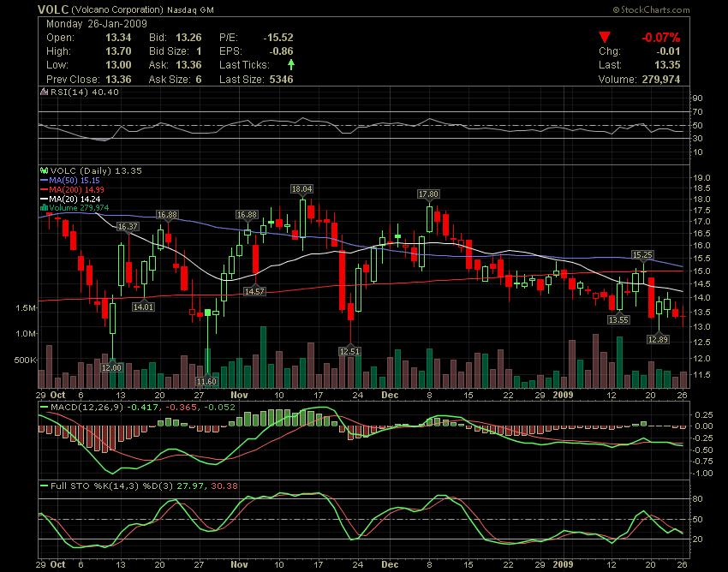Click the red MA(200) legend line

(44, 189)
